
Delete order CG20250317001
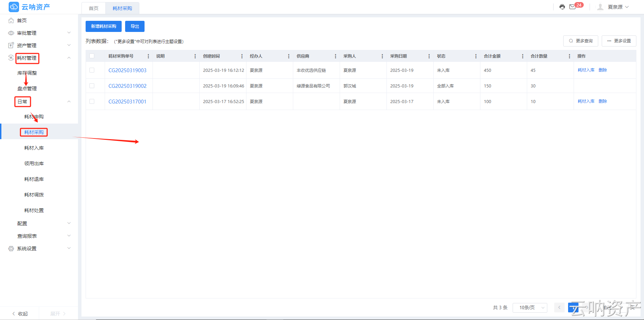tap(603, 101)
